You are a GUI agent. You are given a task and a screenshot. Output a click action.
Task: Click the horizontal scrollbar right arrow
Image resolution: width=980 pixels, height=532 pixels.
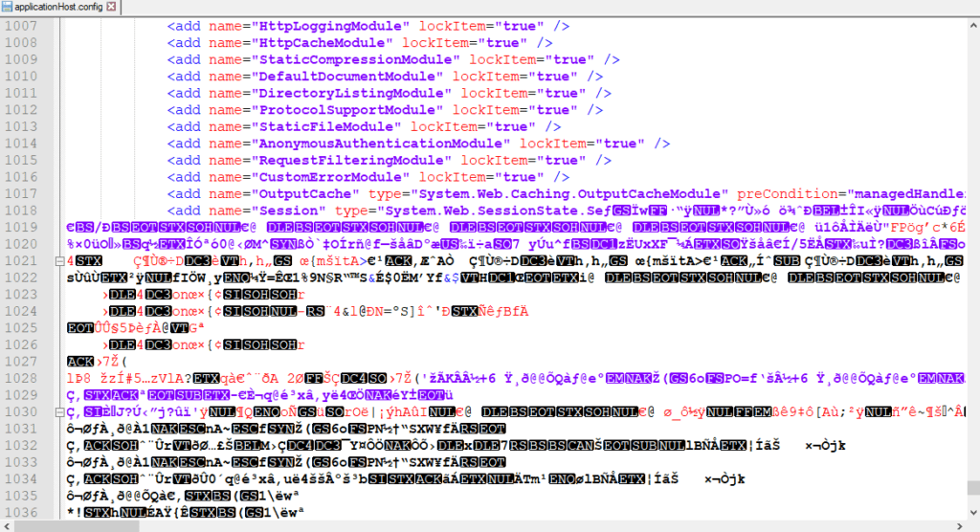point(960,526)
